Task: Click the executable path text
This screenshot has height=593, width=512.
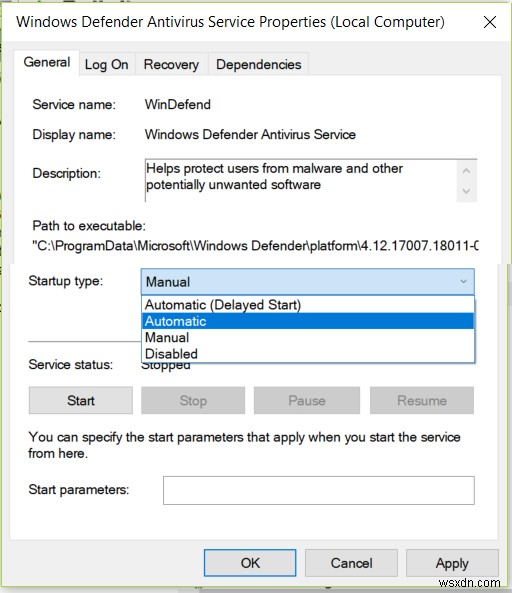Action: pyautogui.click(x=255, y=246)
